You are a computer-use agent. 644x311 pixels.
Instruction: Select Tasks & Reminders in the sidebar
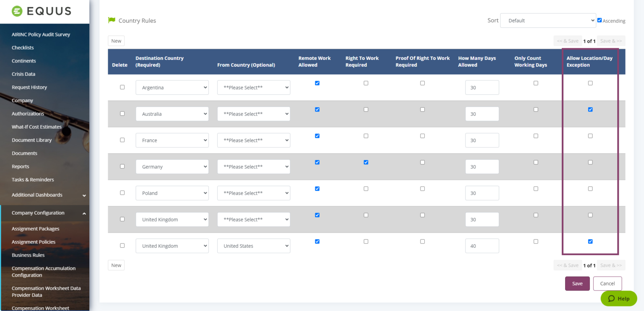[x=33, y=180]
